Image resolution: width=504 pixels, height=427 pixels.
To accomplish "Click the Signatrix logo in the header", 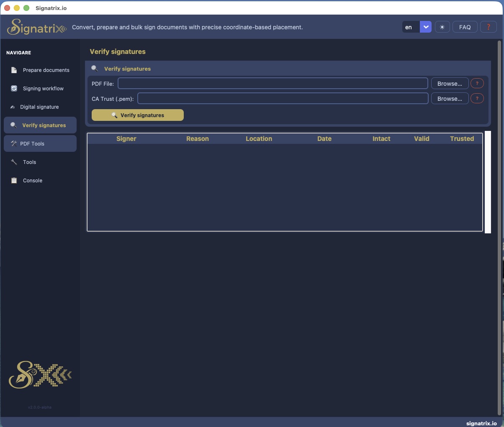I will (36, 27).
